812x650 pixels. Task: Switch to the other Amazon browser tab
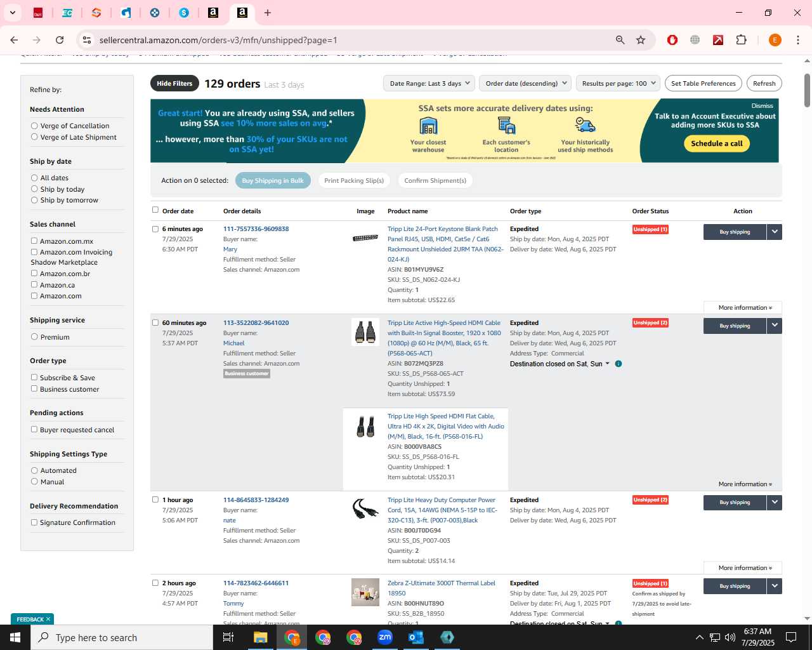coord(213,13)
